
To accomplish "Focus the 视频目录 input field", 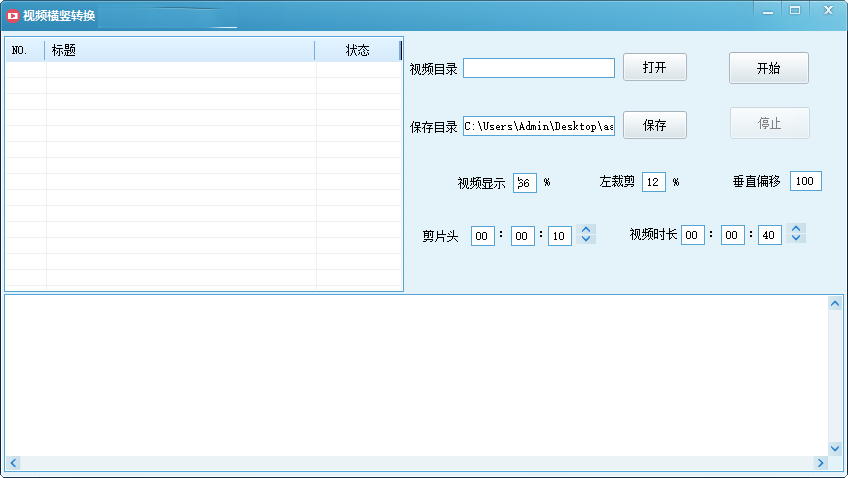I will [539, 68].
